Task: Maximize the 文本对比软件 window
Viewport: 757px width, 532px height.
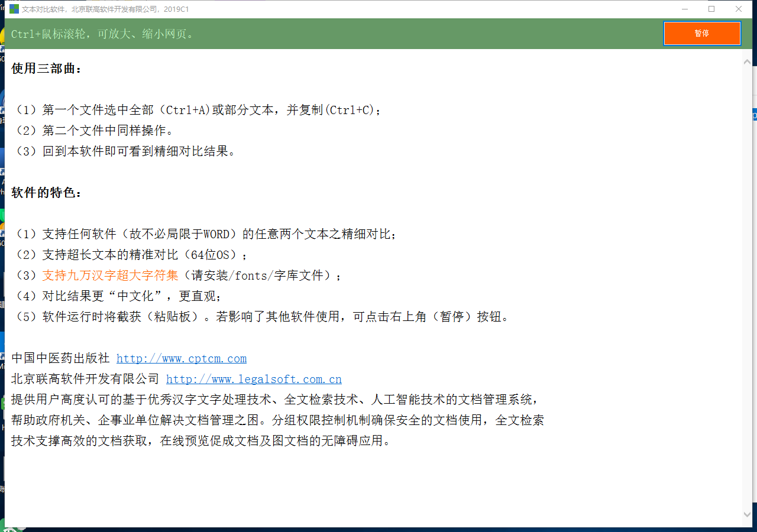Action: [x=711, y=9]
